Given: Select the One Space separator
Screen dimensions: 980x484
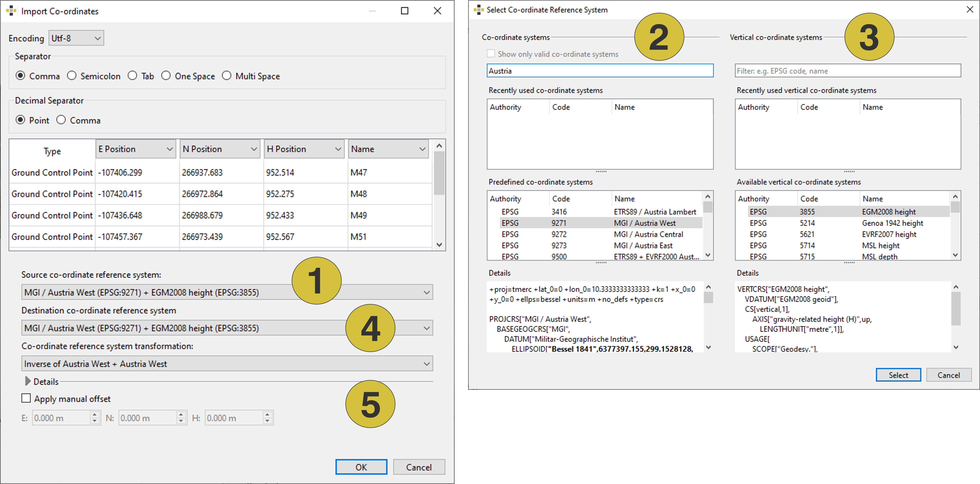Looking at the screenshot, I should tap(166, 76).
